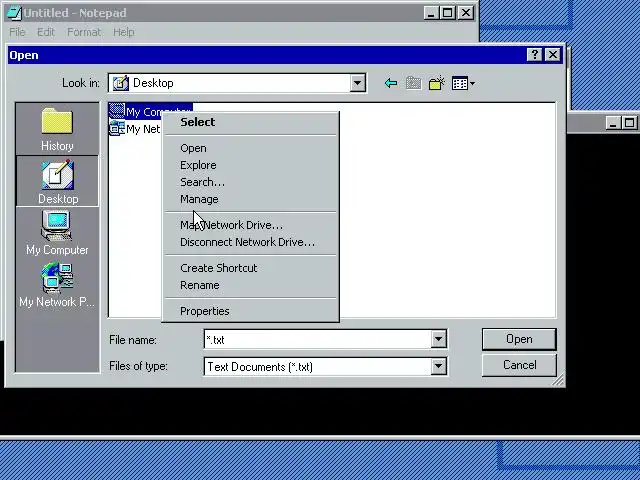The width and height of the screenshot is (640, 480).
Task: Click the Open button in dialog
Action: point(519,339)
